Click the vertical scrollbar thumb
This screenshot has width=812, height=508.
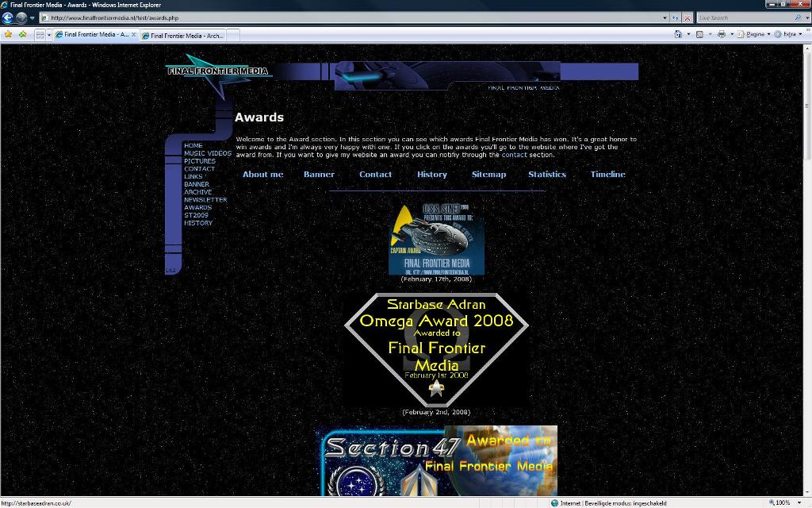pyautogui.click(x=806, y=106)
